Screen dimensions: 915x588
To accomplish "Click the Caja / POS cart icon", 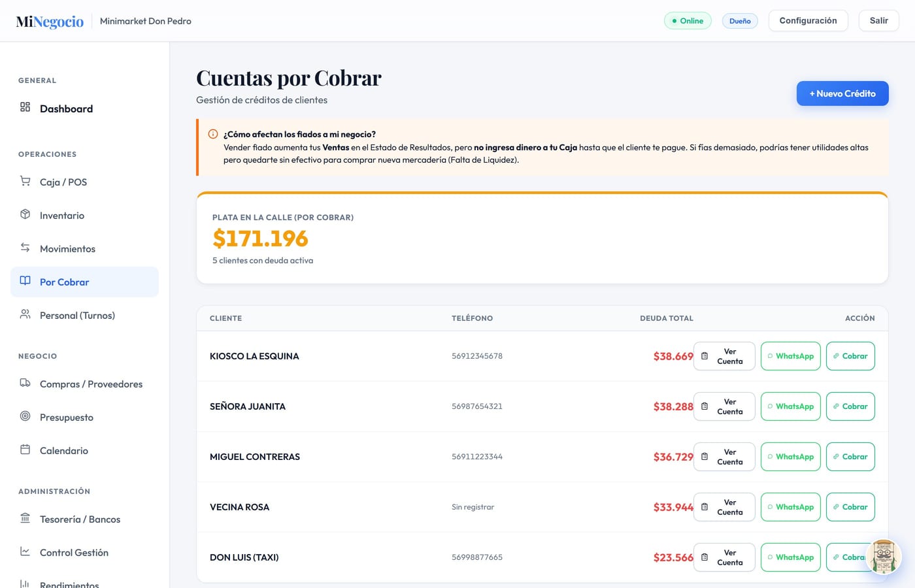I will (x=25, y=181).
